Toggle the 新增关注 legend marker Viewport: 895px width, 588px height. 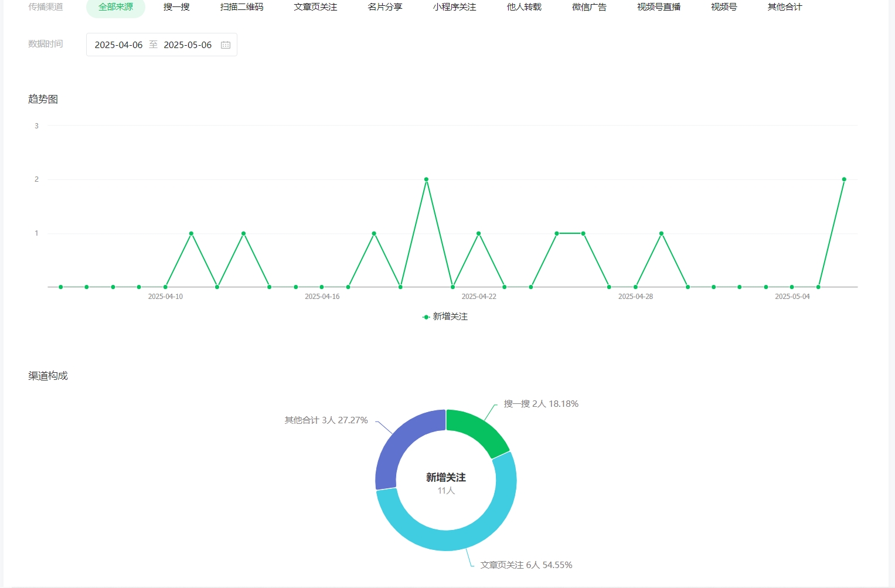point(426,317)
